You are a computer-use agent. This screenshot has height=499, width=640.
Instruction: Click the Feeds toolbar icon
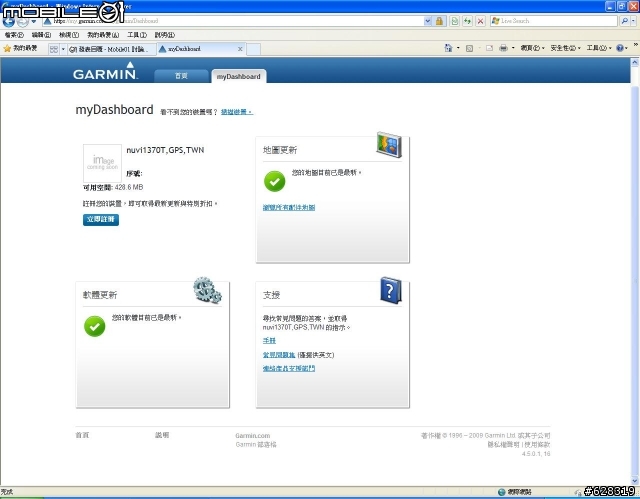pos(469,48)
